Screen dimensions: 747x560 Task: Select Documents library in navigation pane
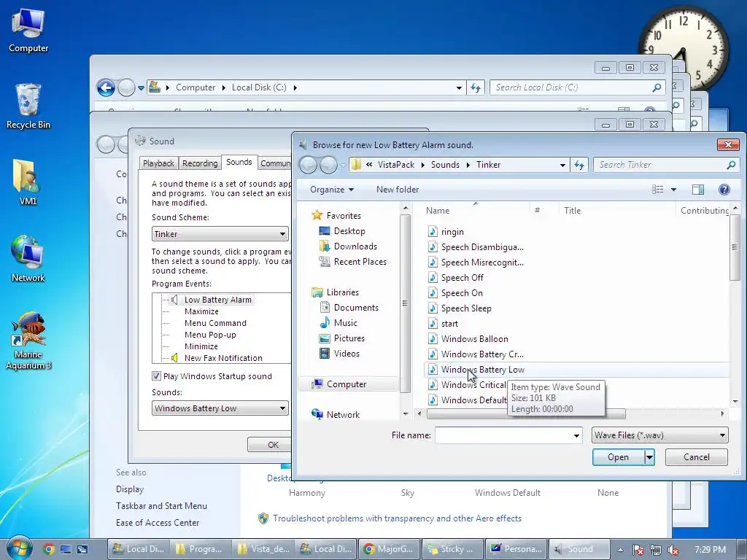point(356,308)
